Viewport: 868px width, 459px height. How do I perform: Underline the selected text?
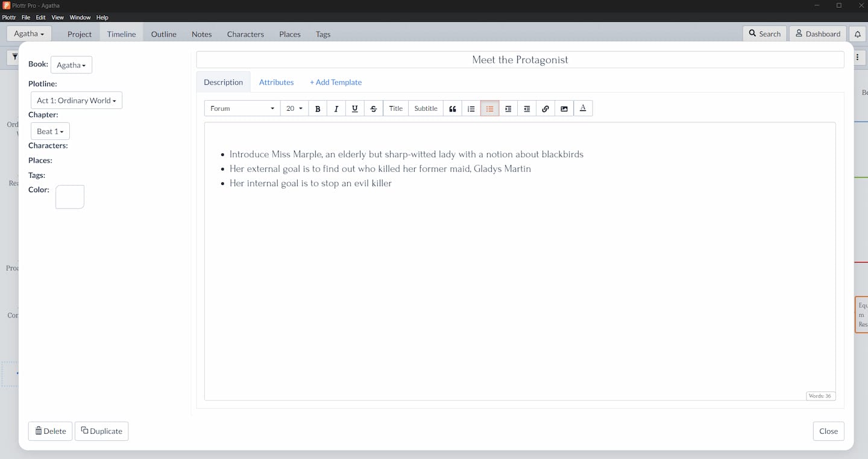pyautogui.click(x=355, y=108)
